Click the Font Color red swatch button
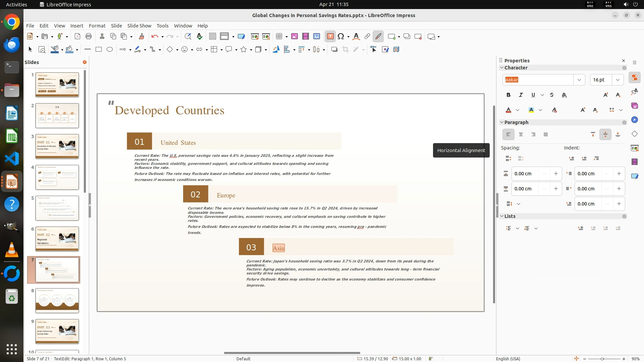Viewport: 644px width, 362px height. pos(508,110)
